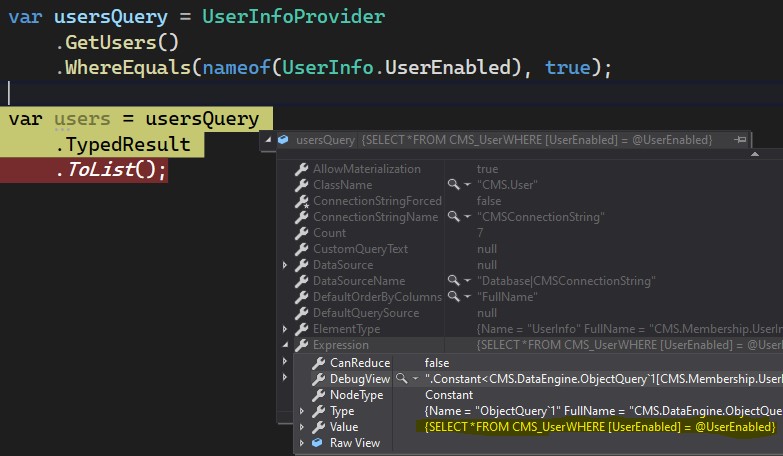Select the highlighted SELECT query in Value row
This screenshot has width=783, height=456.
[600, 427]
